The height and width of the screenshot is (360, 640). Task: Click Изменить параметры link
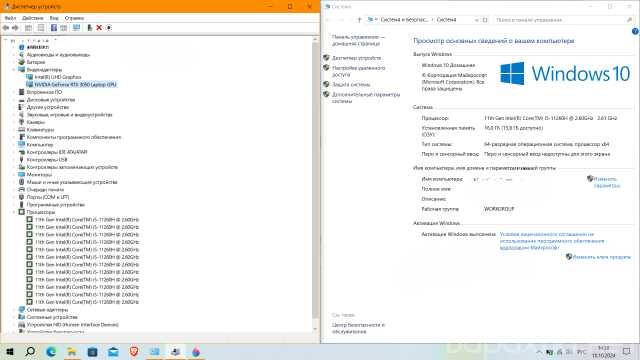(606, 182)
